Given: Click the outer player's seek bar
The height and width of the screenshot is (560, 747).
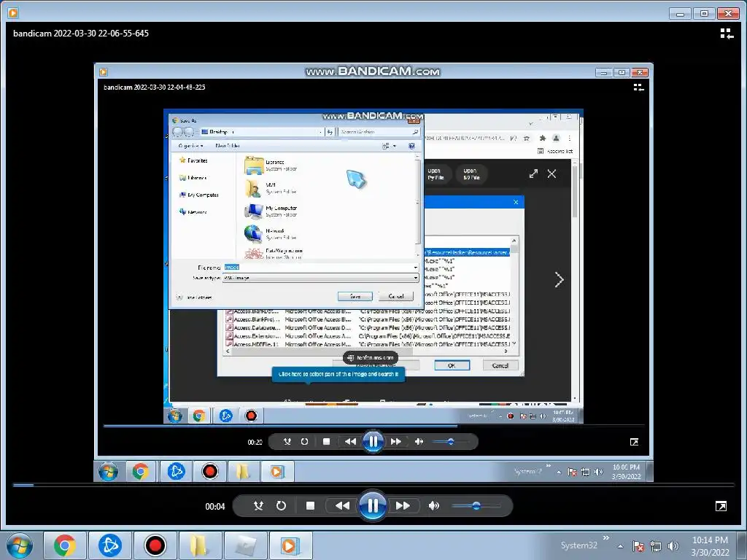Looking at the screenshot, I should [x=373, y=485].
